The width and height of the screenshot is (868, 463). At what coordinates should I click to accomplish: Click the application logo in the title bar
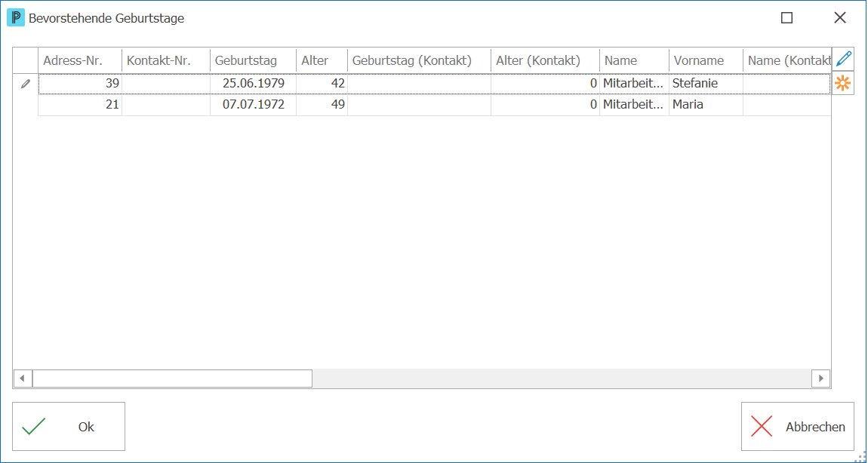pos(16,17)
